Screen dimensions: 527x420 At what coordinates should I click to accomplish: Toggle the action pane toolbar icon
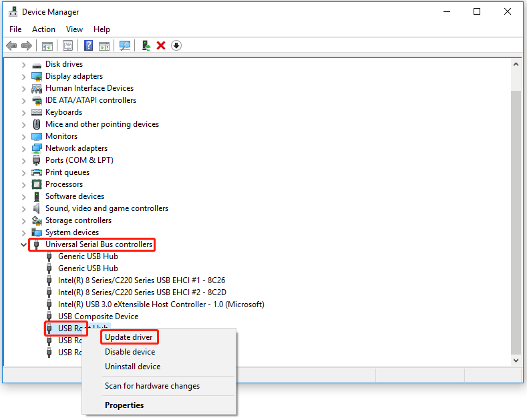click(104, 45)
